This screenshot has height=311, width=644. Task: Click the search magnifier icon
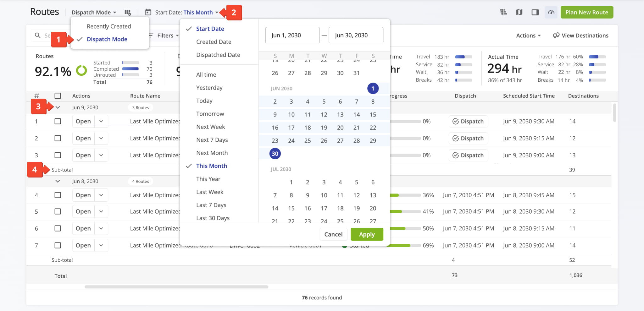38,35
